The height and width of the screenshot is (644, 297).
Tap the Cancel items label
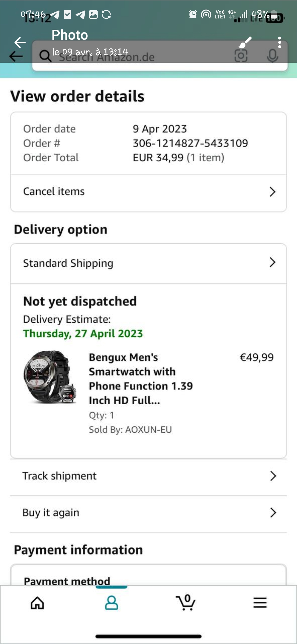click(54, 192)
